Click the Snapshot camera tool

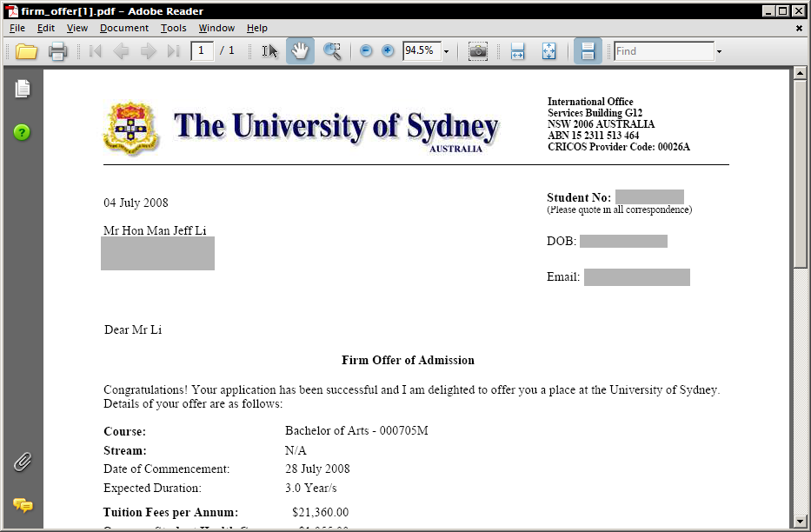(477, 51)
